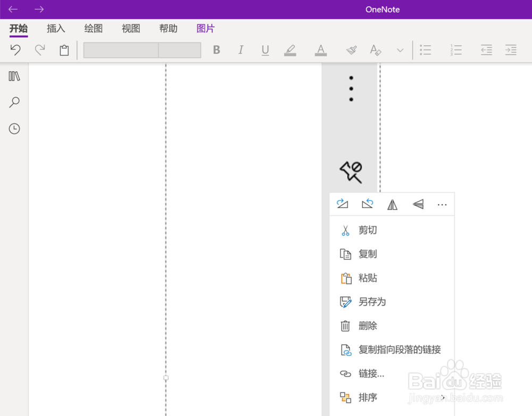The image size is (532, 416).
Task: Click the font name box
Action: click(x=121, y=50)
